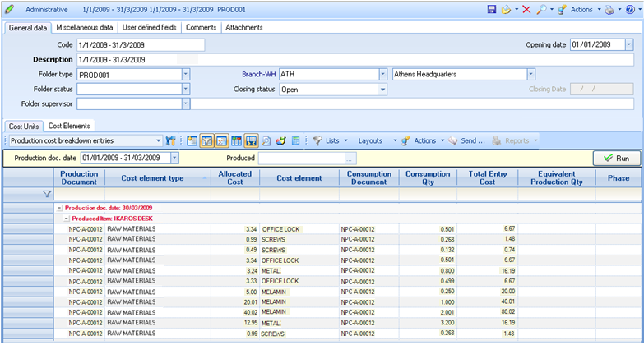Open the Comments tab
Screen dimensions: 644x345
coord(201,27)
